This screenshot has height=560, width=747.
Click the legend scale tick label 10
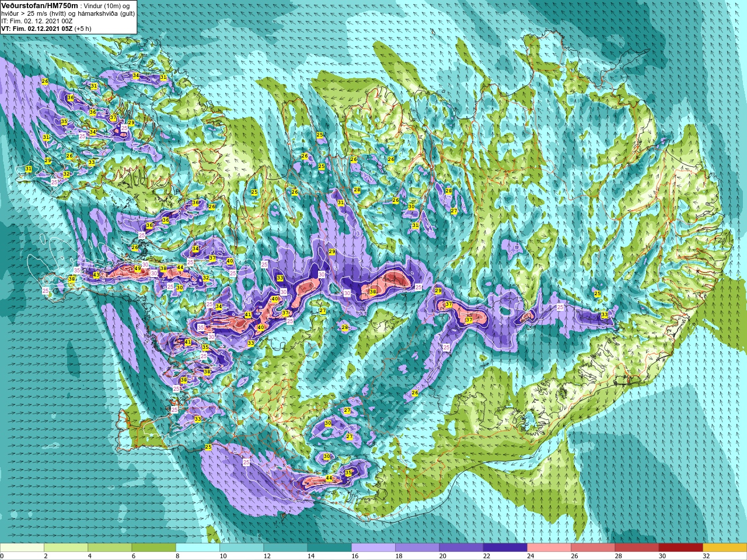click(223, 556)
